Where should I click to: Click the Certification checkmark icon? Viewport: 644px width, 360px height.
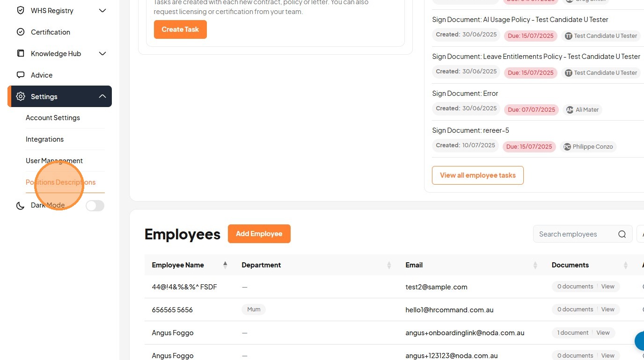[x=21, y=32]
